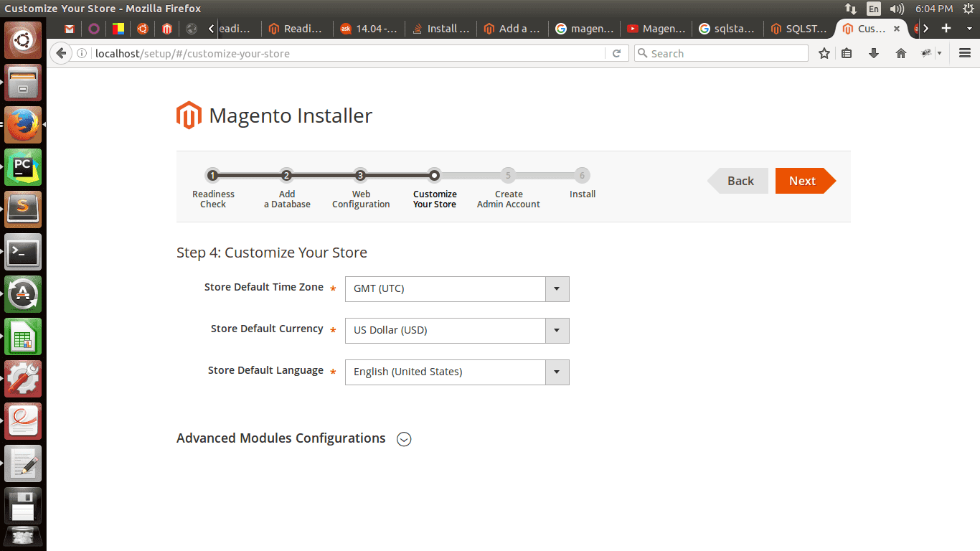Switch to the 'Readi…' Magento tab
Viewport: 980px width, 551px height.
tap(298, 29)
